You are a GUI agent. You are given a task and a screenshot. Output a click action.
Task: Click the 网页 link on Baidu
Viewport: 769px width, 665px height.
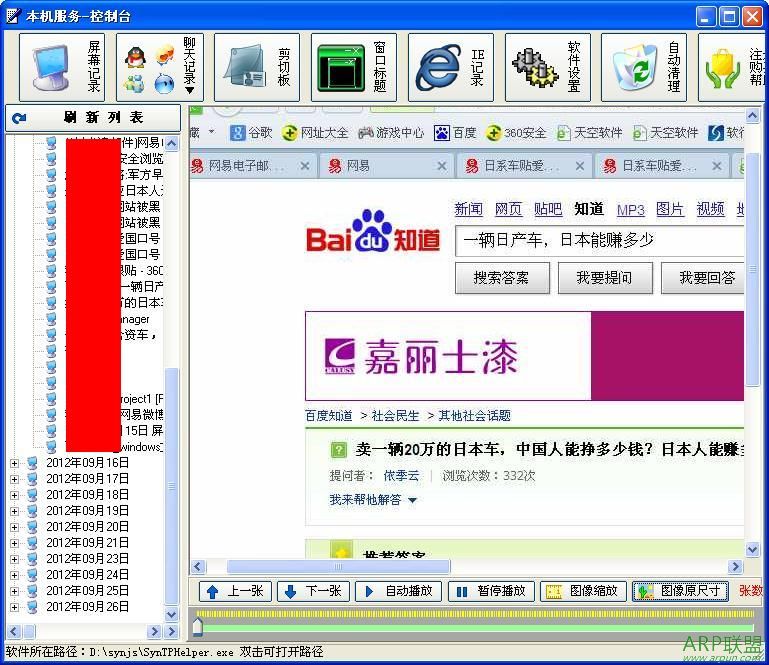click(x=508, y=209)
